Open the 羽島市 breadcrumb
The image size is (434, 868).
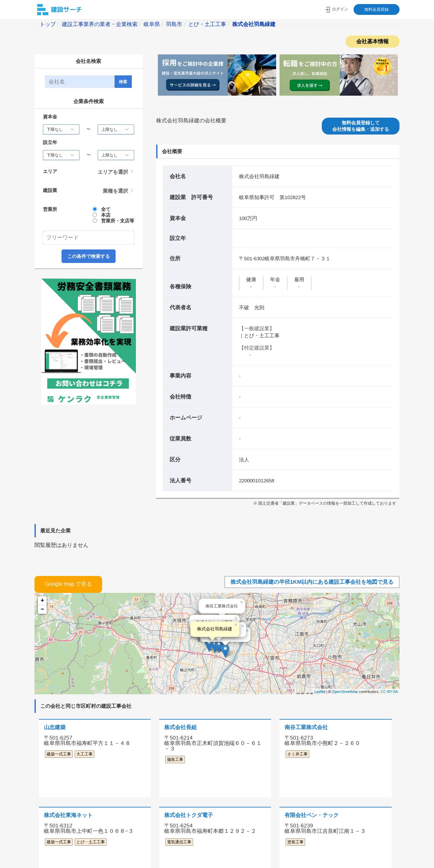coord(174,24)
